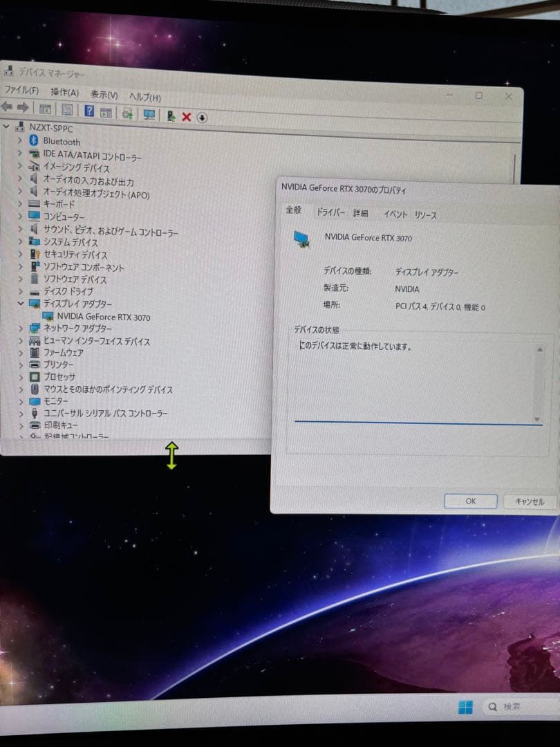Click OK in the RTX 3070 properties dialog
The image size is (560, 747).
point(471,501)
